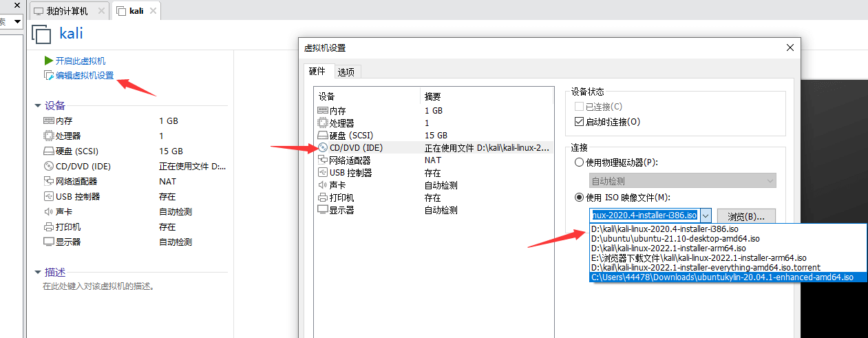
Task: Switch to the Options tab in settings dialog
Action: pos(347,72)
